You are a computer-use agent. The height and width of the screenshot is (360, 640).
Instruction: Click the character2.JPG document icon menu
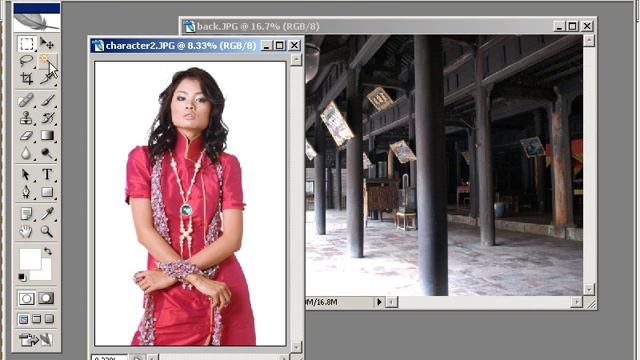98,45
